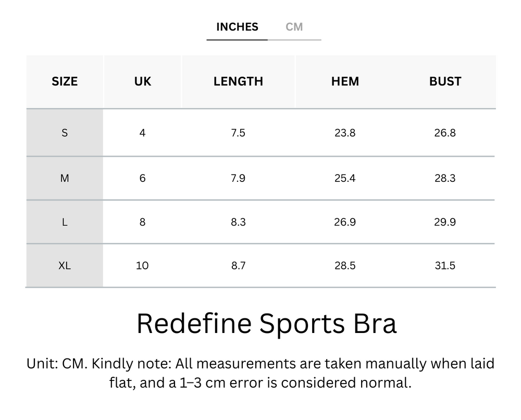The image size is (521, 420).
Task: Click the UK column header
Action: point(142,81)
